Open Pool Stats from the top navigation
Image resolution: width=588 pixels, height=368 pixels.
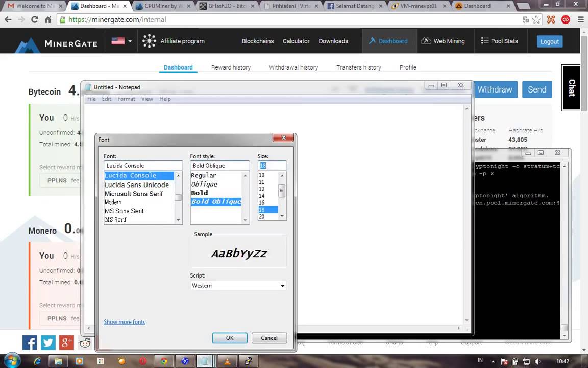click(x=500, y=41)
